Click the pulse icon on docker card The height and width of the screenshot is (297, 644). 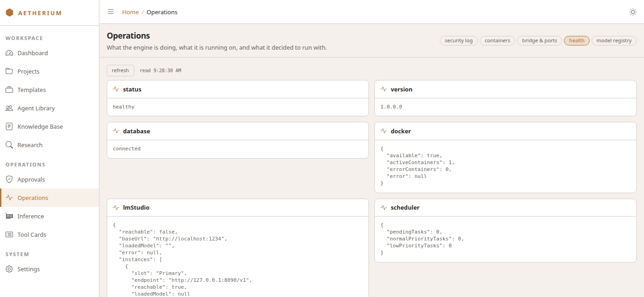pyautogui.click(x=384, y=131)
